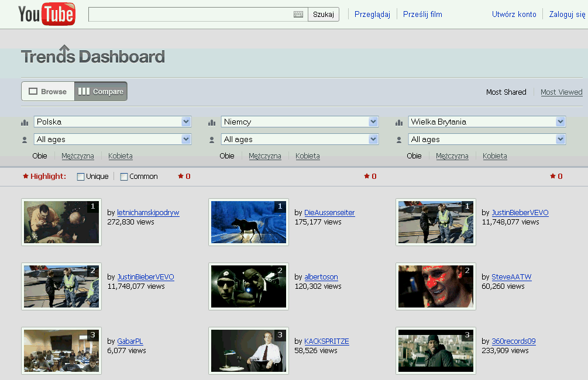Select Mężczyzna filter under Wielka Brytania
The image size is (588, 380).
click(452, 156)
